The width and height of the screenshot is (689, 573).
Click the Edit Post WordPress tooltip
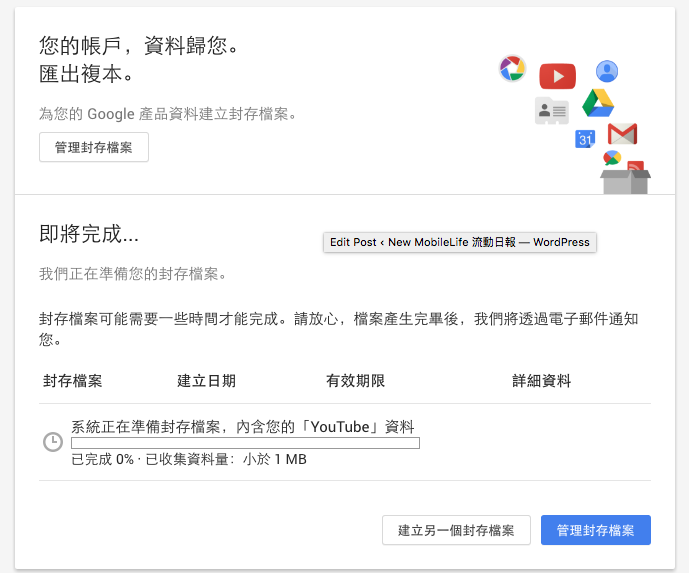[460, 242]
